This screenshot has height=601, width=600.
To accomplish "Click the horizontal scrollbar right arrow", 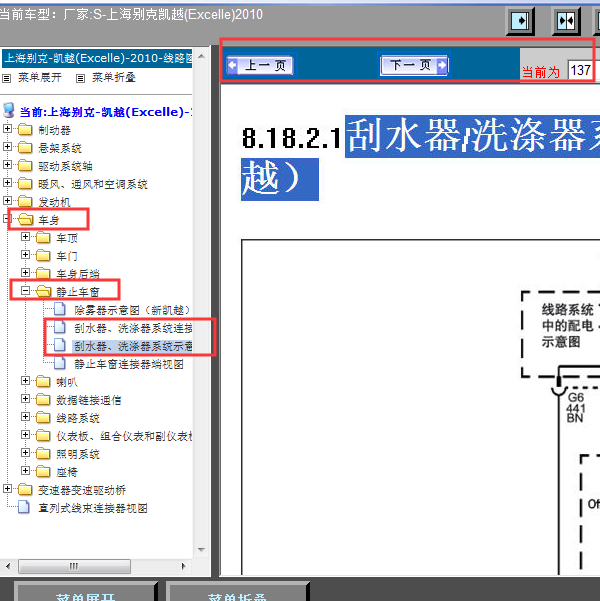I will pos(183,566).
